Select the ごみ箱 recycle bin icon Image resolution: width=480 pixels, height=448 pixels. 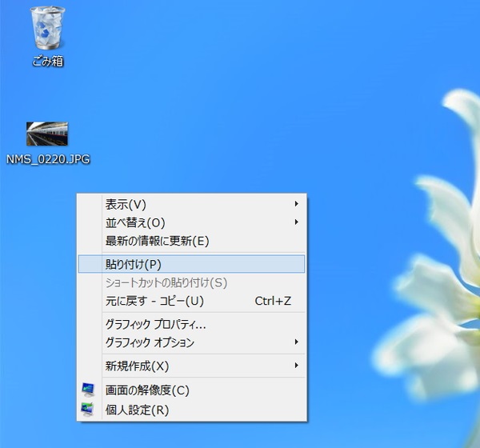47,29
